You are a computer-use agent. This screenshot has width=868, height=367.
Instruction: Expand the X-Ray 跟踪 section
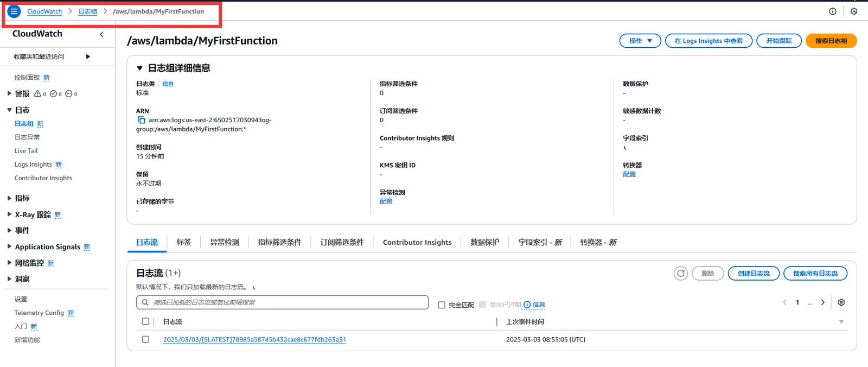coord(9,214)
